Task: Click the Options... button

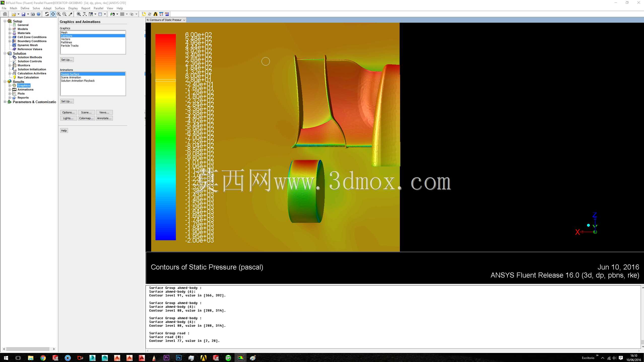Action: 69,112
